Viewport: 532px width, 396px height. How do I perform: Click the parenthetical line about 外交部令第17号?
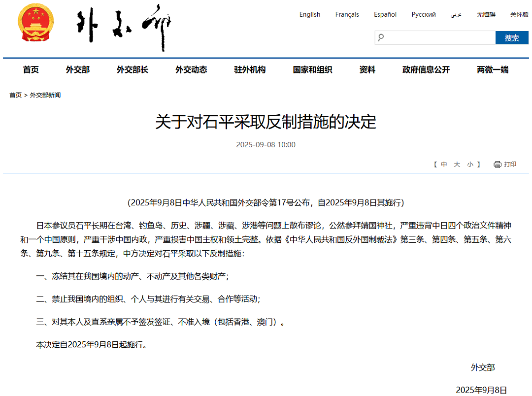[266, 203]
